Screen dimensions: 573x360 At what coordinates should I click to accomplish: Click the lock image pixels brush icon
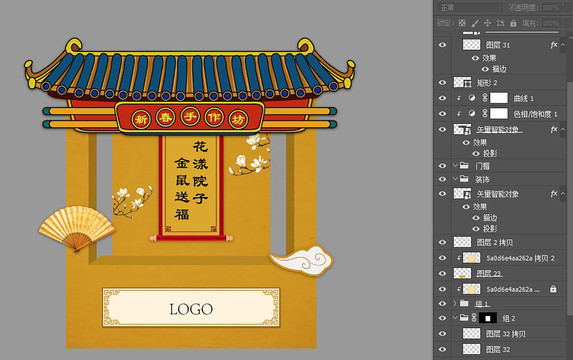click(x=475, y=23)
